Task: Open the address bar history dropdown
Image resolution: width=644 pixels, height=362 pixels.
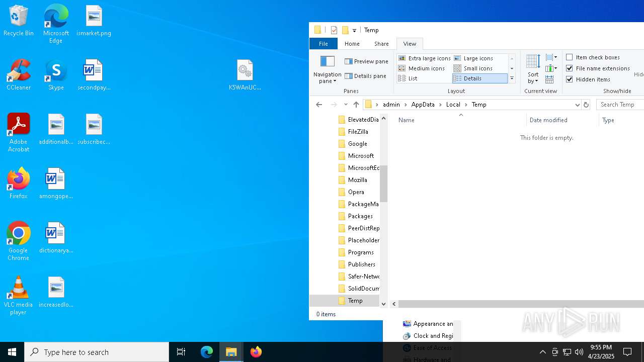Action: pyautogui.click(x=577, y=105)
